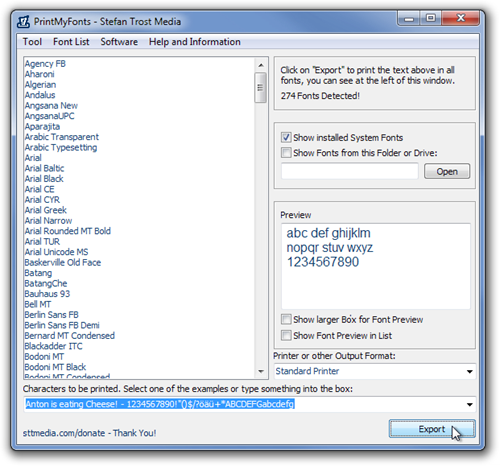Click the sttmedia.com/donate link text
The height and width of the screenshot is (466, 500).
(64, 433)
